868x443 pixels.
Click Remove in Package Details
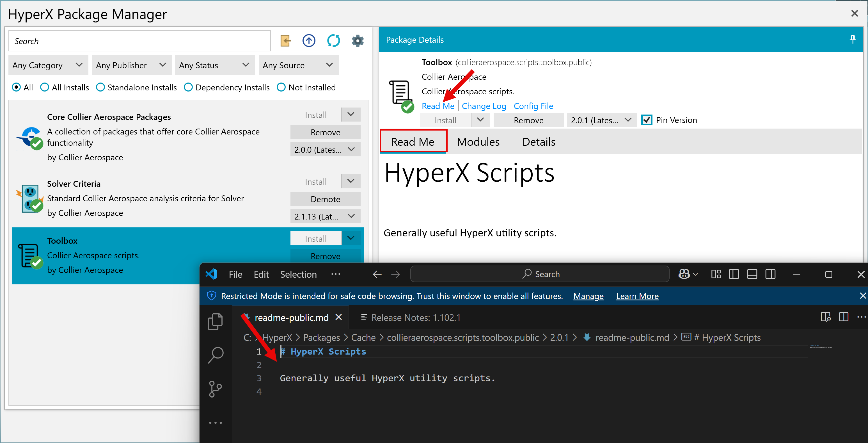click(x=528, y=120)
